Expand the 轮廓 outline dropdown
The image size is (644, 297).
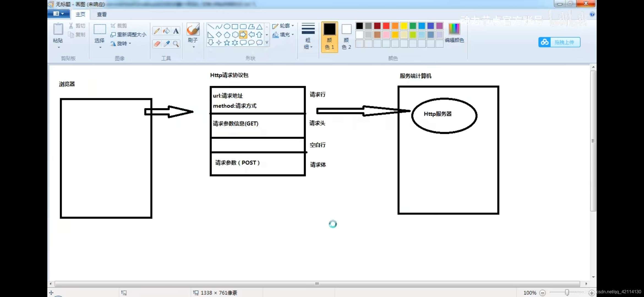(283, 26)
